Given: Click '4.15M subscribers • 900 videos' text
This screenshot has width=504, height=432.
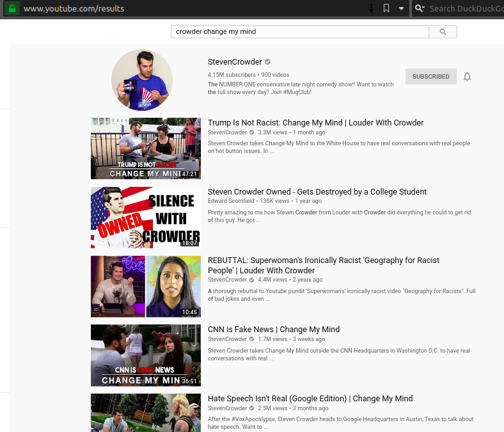Looking at the screenshot, I should [x=248, y=75].
